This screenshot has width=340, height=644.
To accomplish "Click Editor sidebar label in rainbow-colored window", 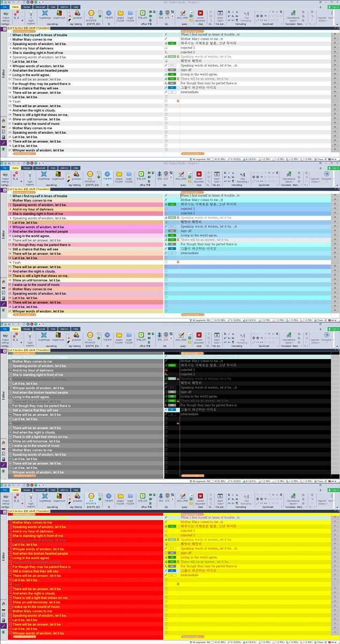I will click(x=3, y=233).
